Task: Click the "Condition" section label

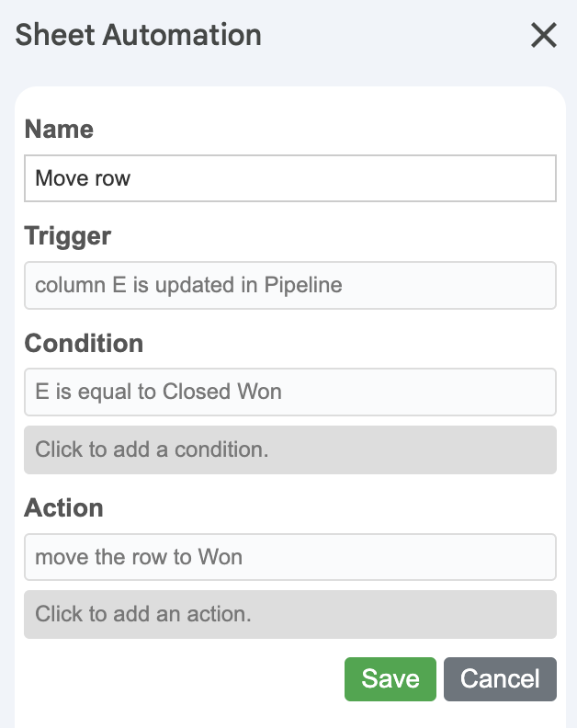Action: click(x=84, y=344)
